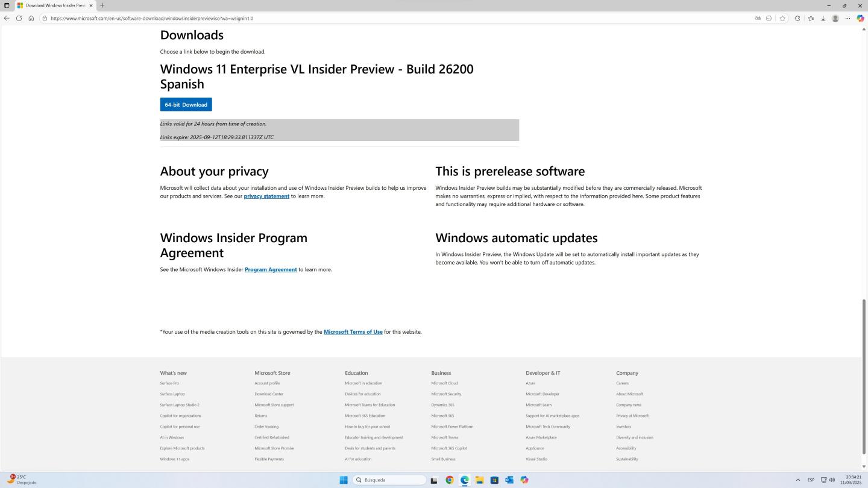
Task: Open a new tab with the plus button
Action: (x=102, y=5)
